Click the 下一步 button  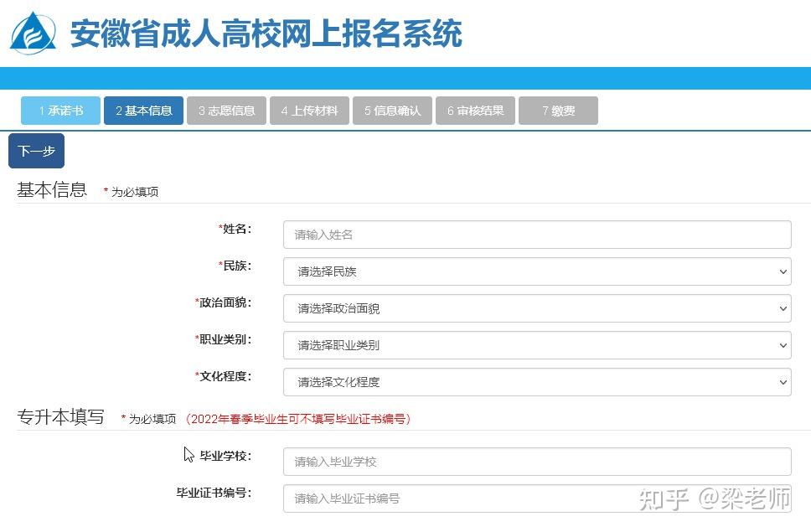click(36, 151)
